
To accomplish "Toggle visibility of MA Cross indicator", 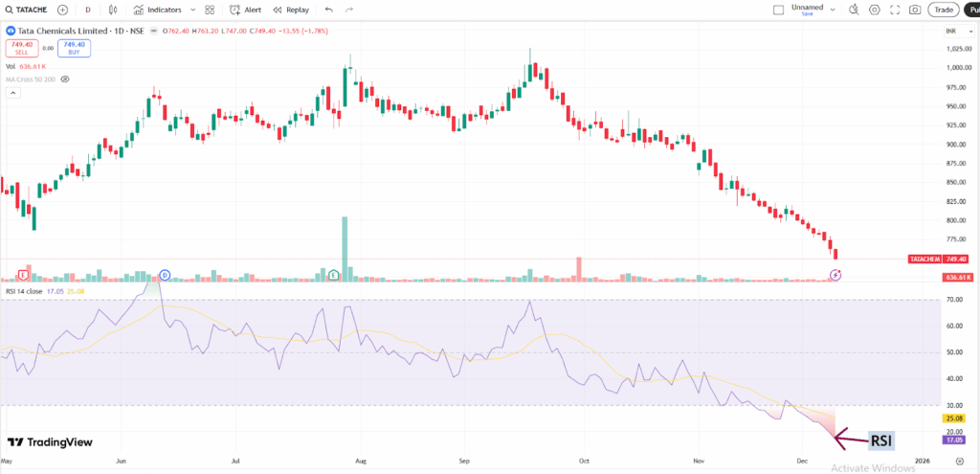I will 65,79.
